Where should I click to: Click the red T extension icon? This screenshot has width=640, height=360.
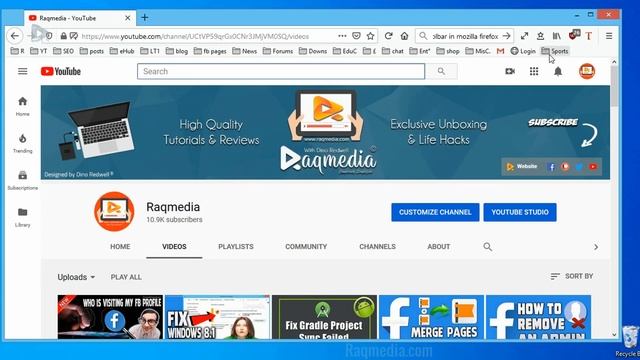[589, 36]
